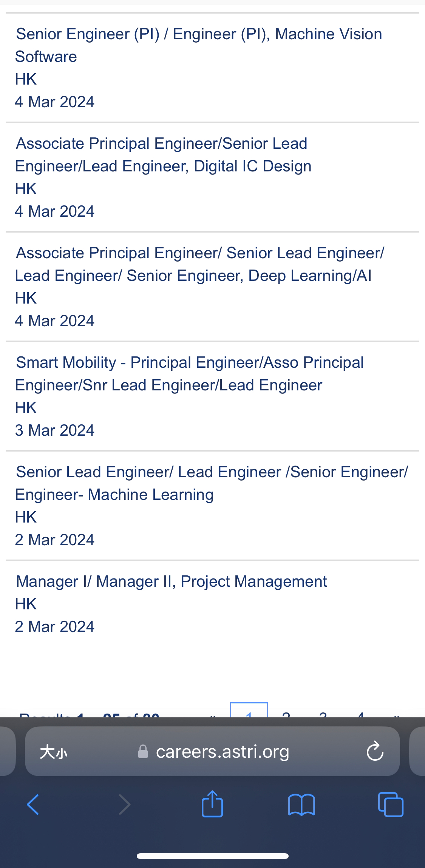Open the Bookmarks book icon
The image size is (425, 868).
[301, 805]
